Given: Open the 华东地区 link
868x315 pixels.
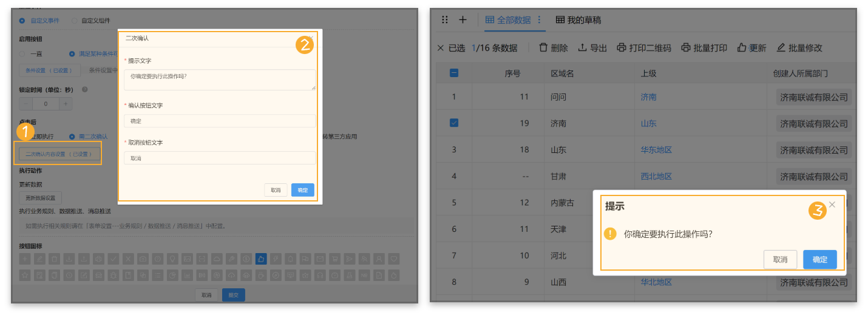Looking at the screenshot, I should [656, 150].
